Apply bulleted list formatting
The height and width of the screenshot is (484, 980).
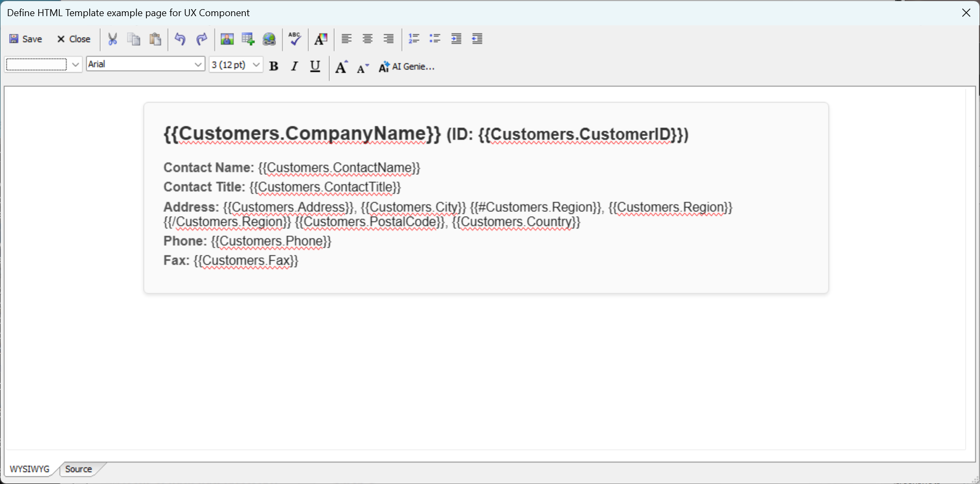pyautogui.click(x=435, y=39)
